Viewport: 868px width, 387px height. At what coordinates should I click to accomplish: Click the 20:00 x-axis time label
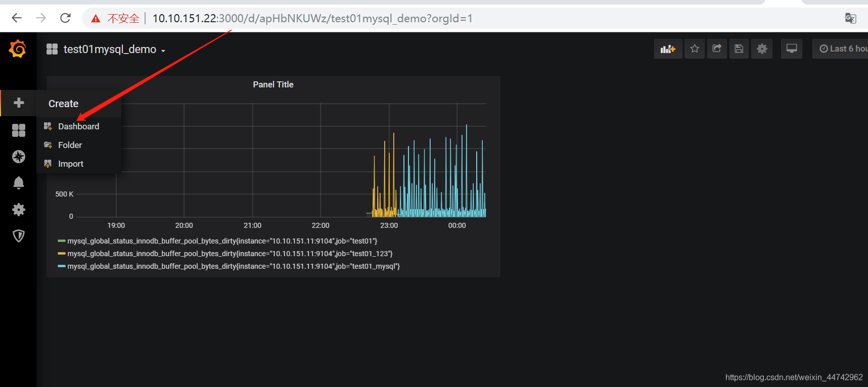[x=184, y=225]
